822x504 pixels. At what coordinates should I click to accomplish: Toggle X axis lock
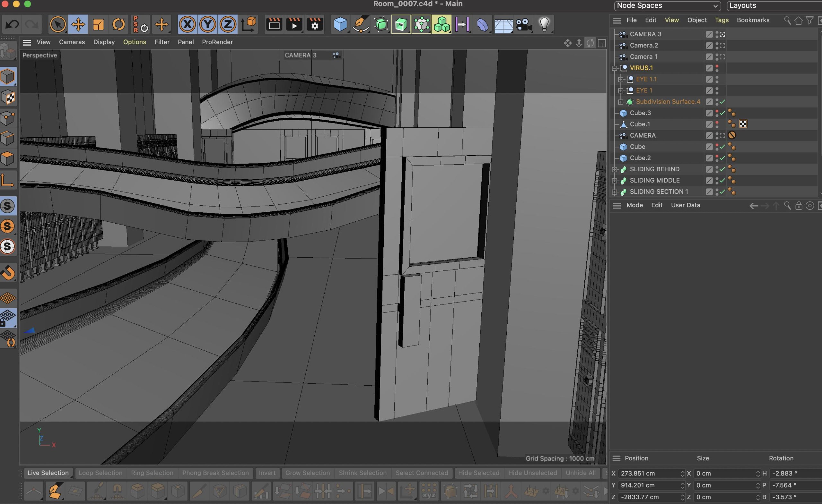pos(188,24)
